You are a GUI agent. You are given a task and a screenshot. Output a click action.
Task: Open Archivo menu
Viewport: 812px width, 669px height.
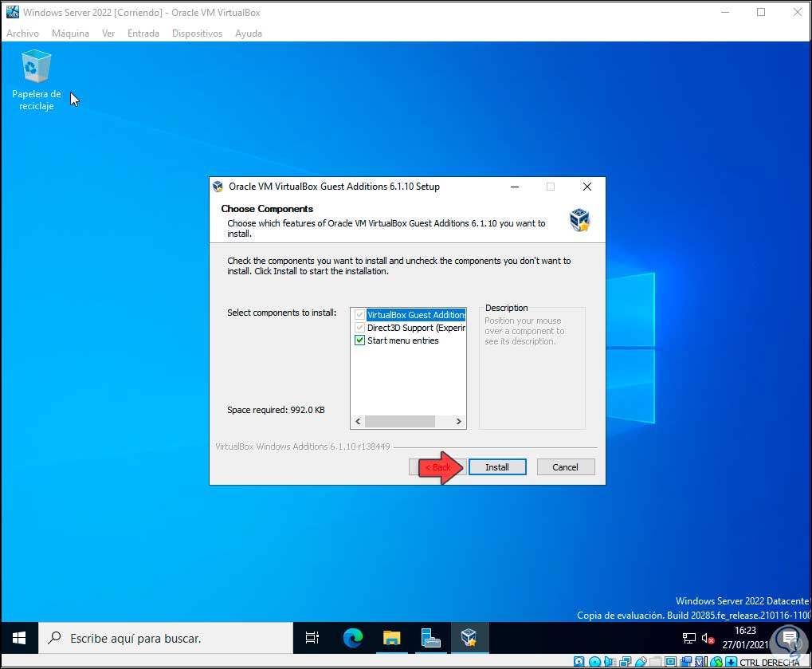pos(22,33)
